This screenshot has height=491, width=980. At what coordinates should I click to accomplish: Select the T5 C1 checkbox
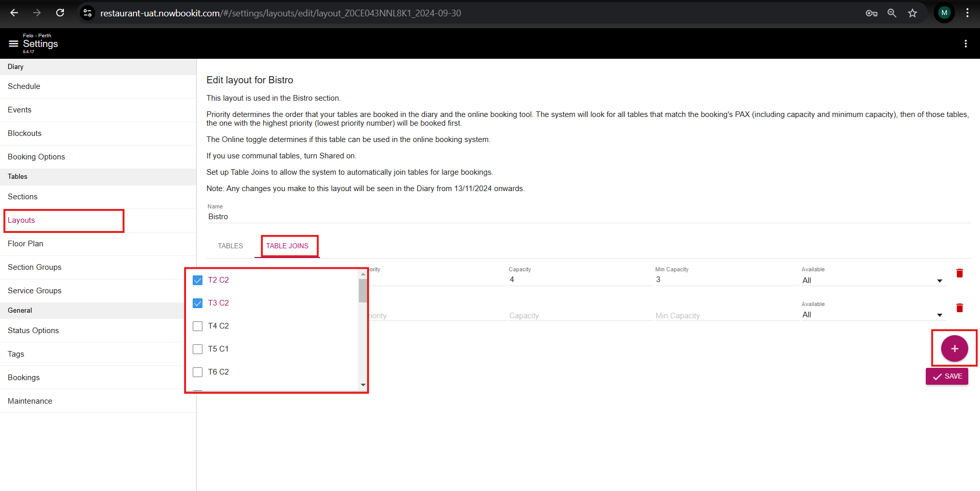(x=197, y=349)
